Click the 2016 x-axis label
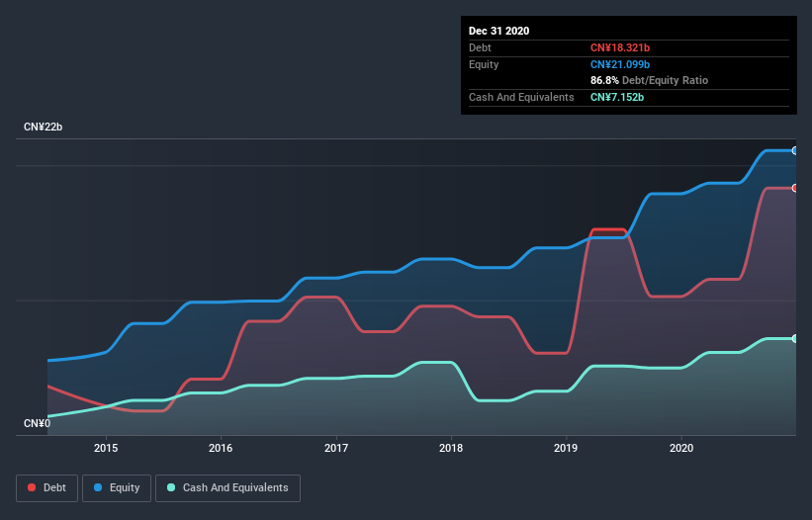812x520 pixels. point(221,448)
